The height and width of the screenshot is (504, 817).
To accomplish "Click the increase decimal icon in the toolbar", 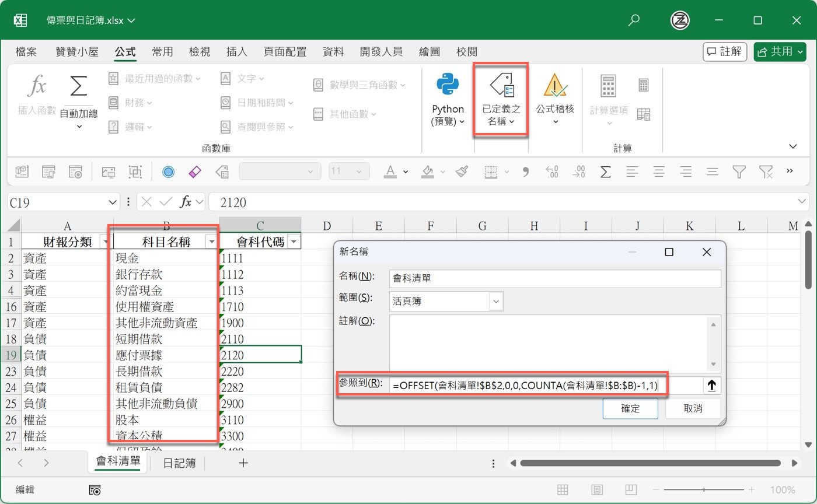I will point(551,171).
